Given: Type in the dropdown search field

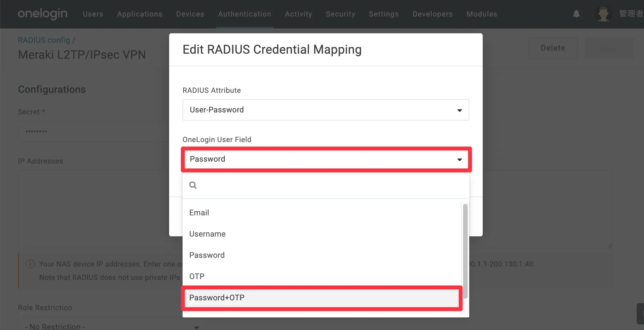Looking at the screenshot, I should coord(330,185).
